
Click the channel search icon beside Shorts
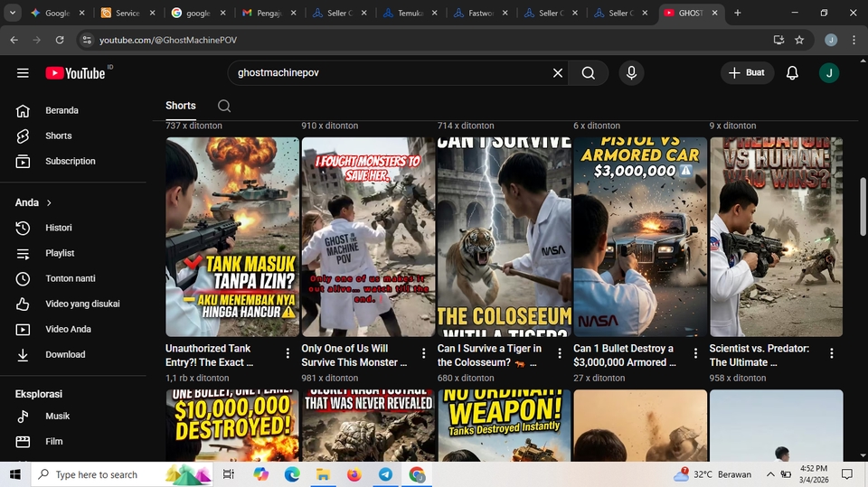point(224,106)
